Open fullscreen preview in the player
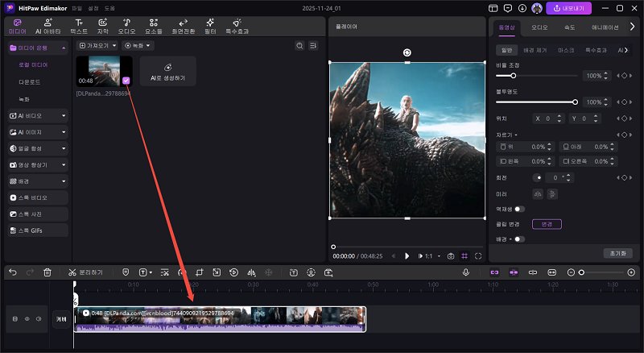 point(478,255)
